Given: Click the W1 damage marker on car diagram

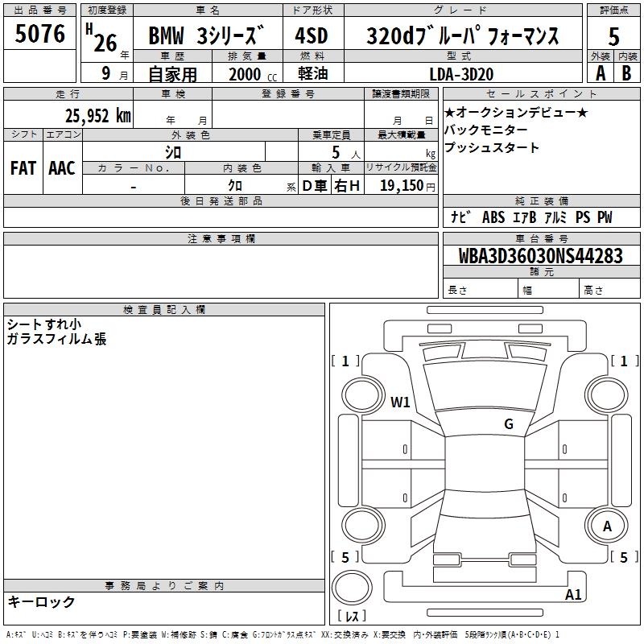Looking at the screenshot, I should 400,402.
